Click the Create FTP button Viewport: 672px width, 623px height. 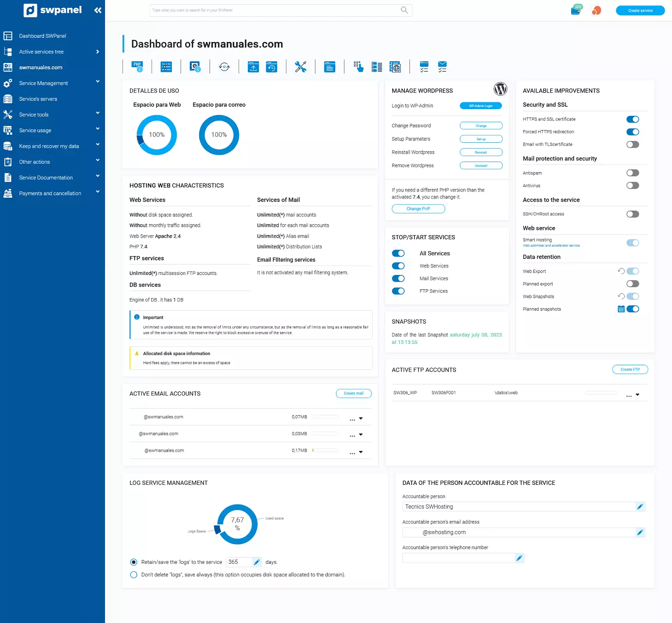[630, 369]
